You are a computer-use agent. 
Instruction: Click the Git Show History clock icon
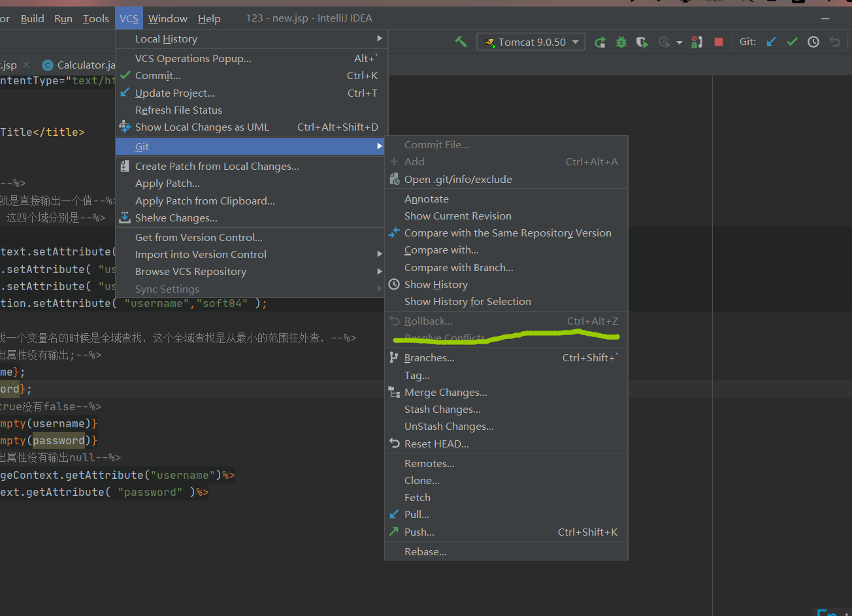(x=813, y=42)
